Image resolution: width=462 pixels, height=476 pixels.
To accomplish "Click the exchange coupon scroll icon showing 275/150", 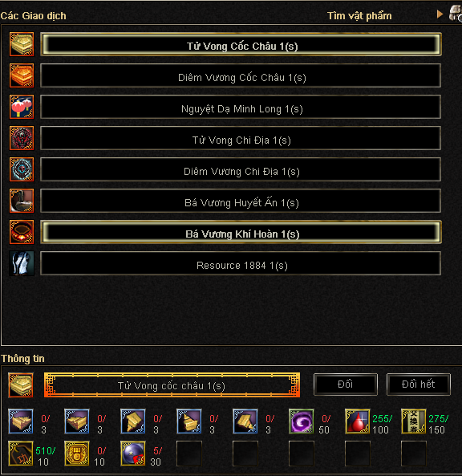I will [413, 421].
